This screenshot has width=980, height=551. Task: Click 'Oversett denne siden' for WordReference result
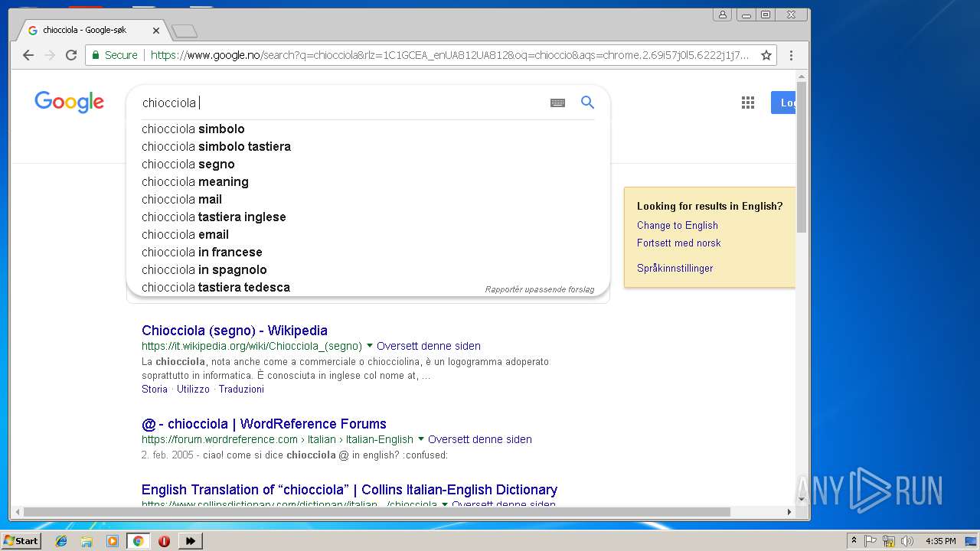pyautogui.click(x=480, y=439)
